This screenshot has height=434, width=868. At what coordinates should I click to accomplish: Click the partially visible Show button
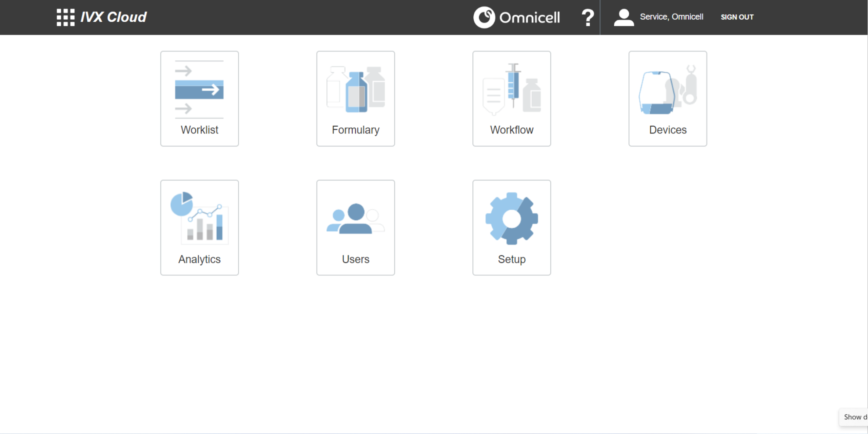pos(854,417)
